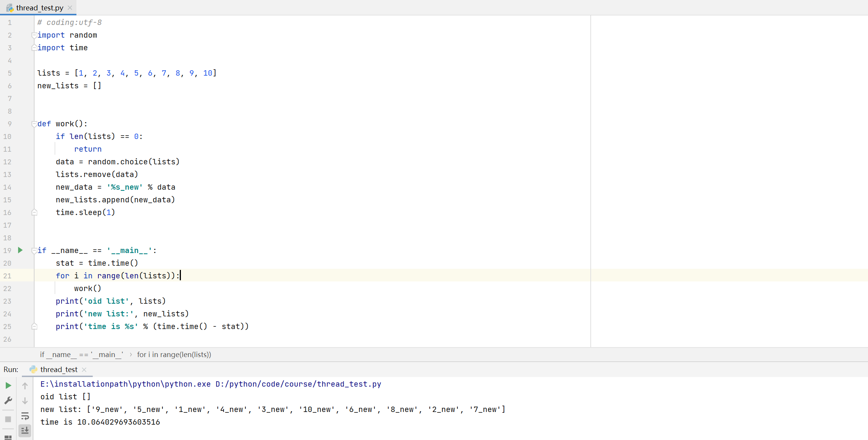Click on 'import random' text
The height and width of the screenshot is (440, 868).
[x=67, y=35]
